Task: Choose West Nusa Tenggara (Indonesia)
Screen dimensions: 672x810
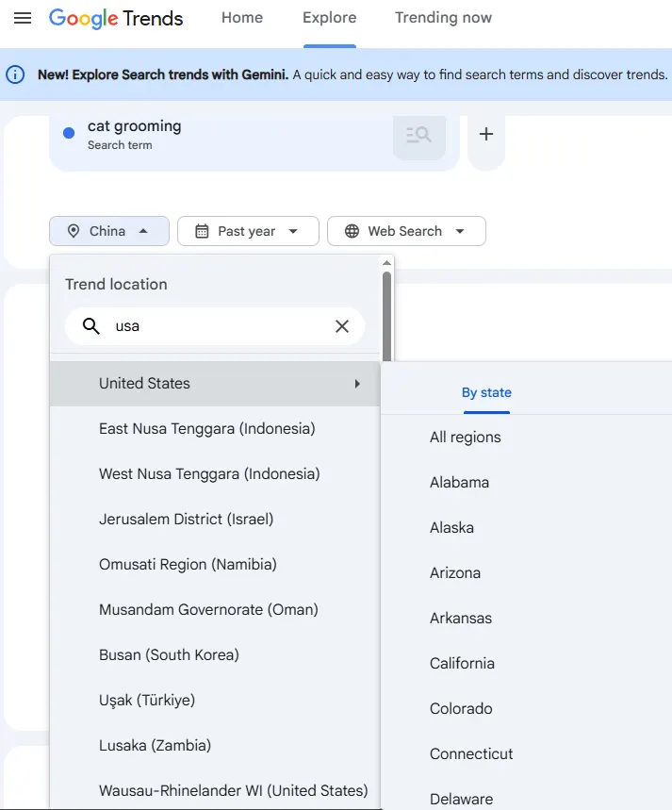Action: point(215,473)
